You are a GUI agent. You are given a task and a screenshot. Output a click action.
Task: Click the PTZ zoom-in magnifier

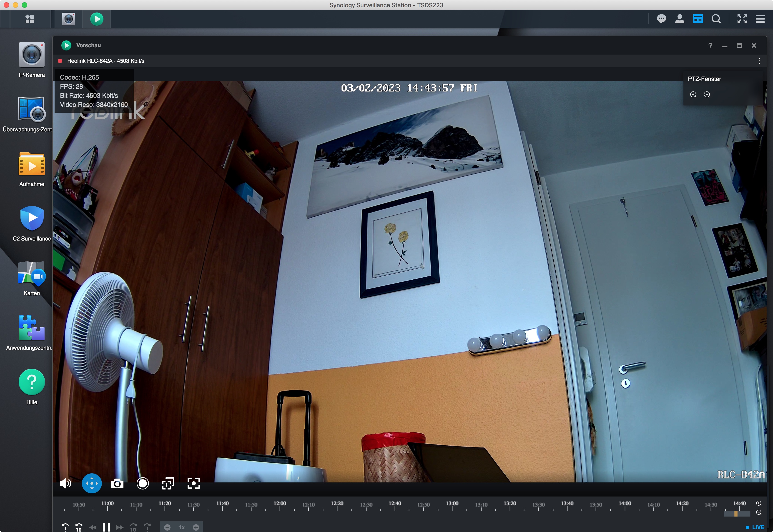[693, 95]
